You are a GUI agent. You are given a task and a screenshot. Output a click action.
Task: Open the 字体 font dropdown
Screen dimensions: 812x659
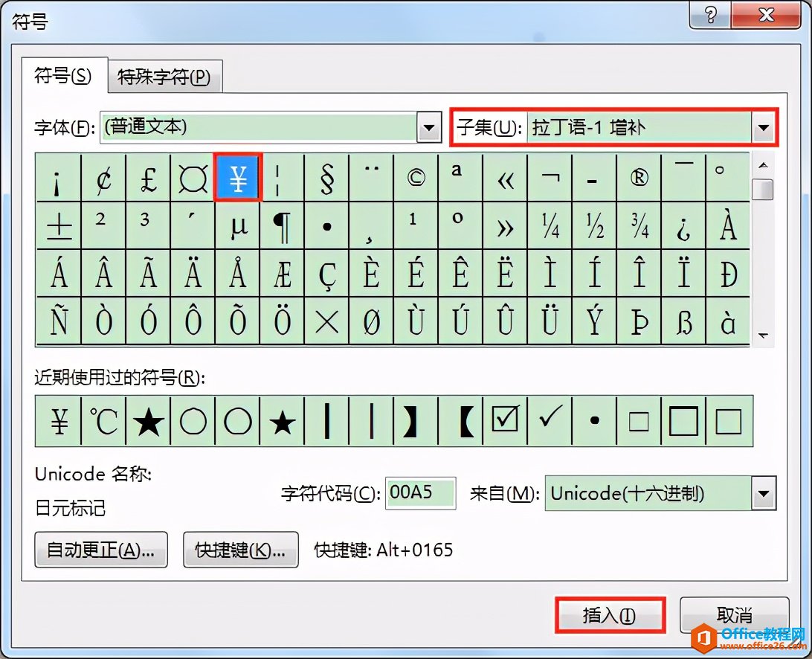429,127
